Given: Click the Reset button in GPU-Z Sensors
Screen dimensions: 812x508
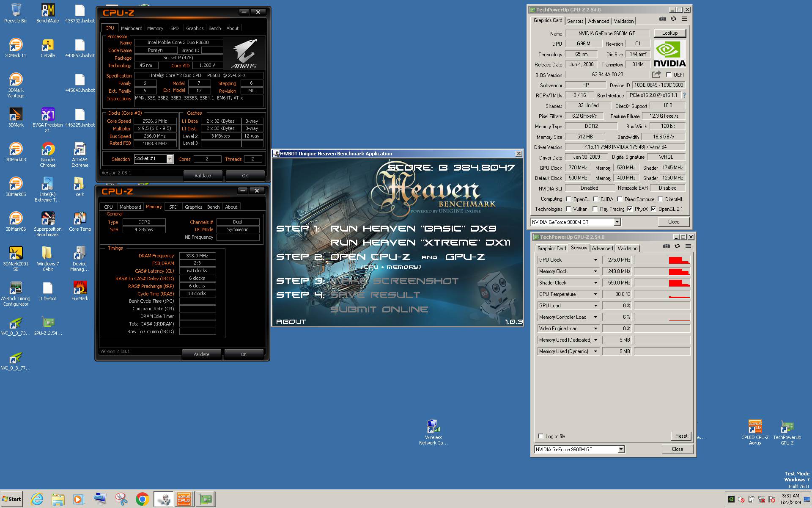Looking at the screenshot, I should tap(681, 436).
